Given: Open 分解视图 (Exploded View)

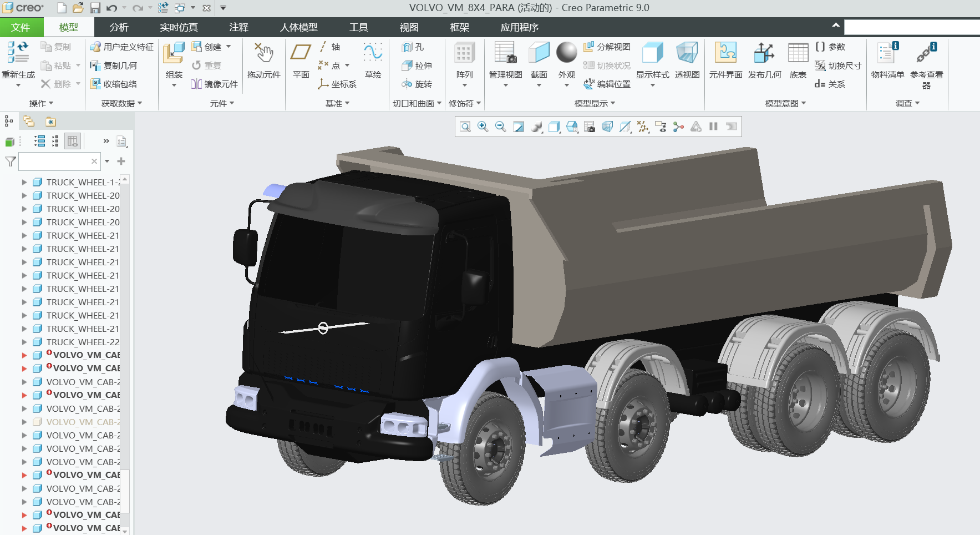Looking at the screenshot, I should click(607, 47).
